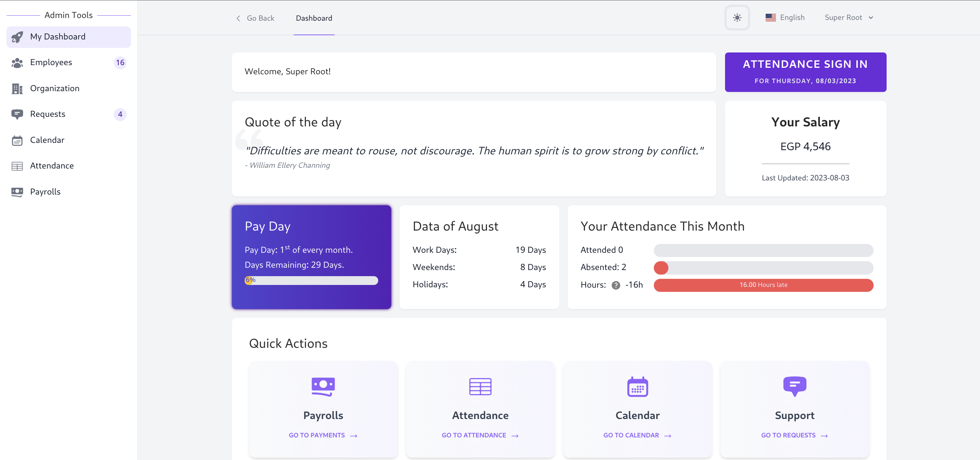Click the Payrolls money icon in sidebar

click(17, 192)
